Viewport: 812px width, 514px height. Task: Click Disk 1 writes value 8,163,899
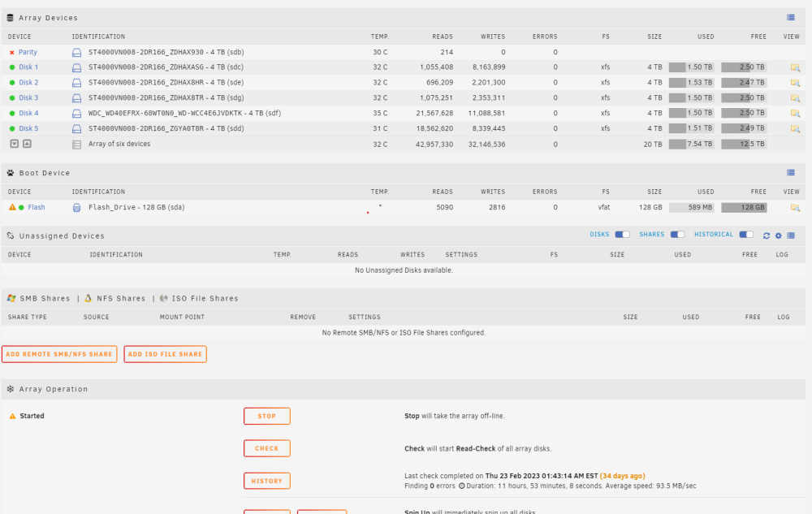point(489,67)
